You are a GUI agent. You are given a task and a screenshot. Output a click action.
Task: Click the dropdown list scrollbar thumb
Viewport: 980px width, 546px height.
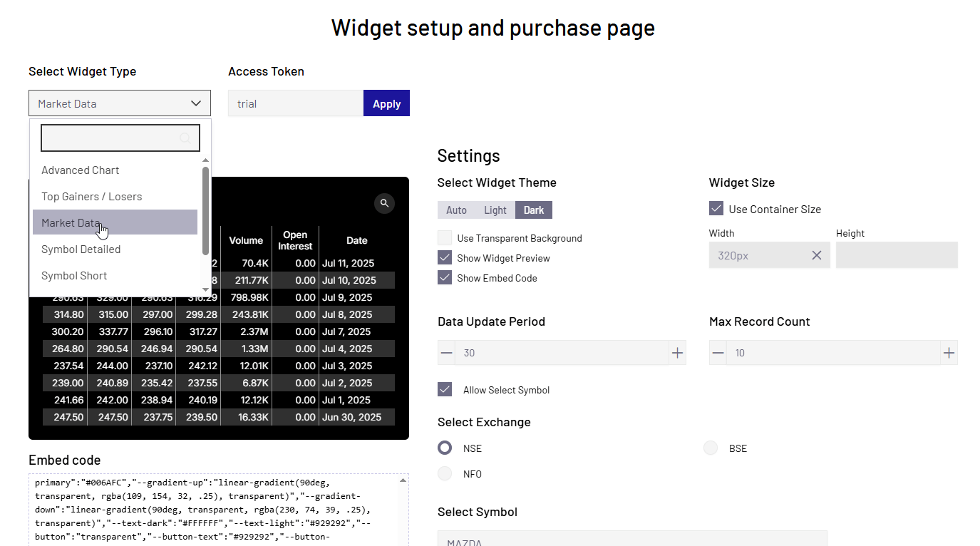pos(206,210)
